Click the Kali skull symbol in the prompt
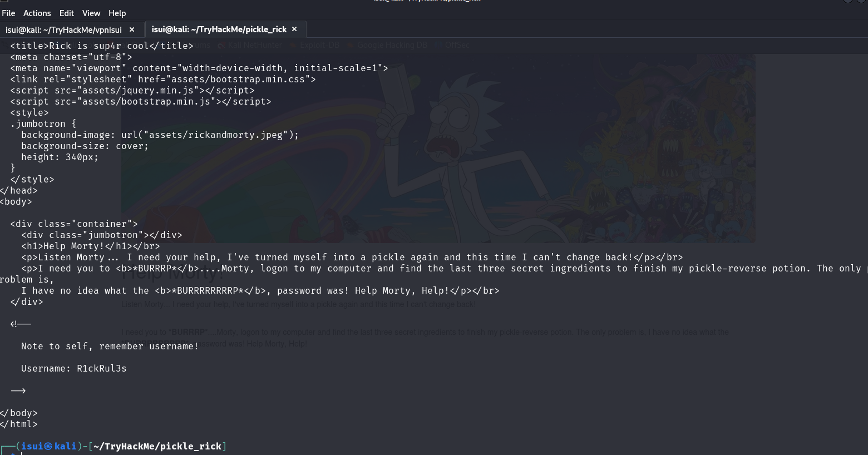This screenshot has width=868, height=455. tap(48, 446)
